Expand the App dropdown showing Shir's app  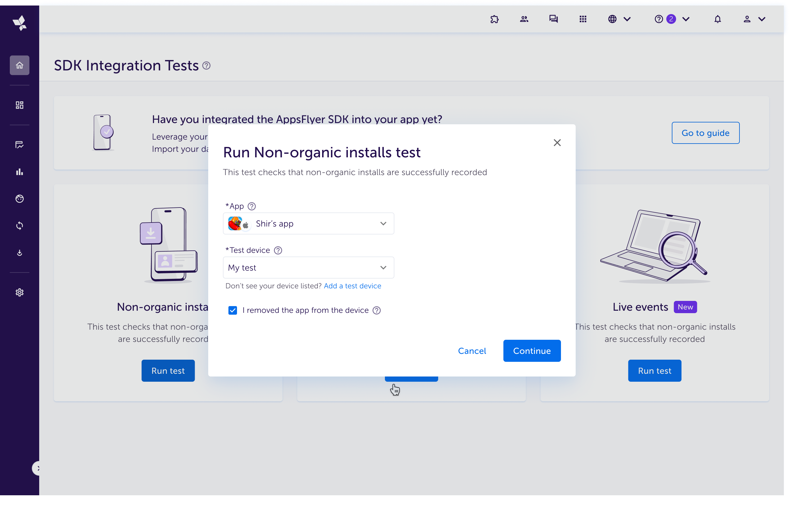(x=308, y=223)
